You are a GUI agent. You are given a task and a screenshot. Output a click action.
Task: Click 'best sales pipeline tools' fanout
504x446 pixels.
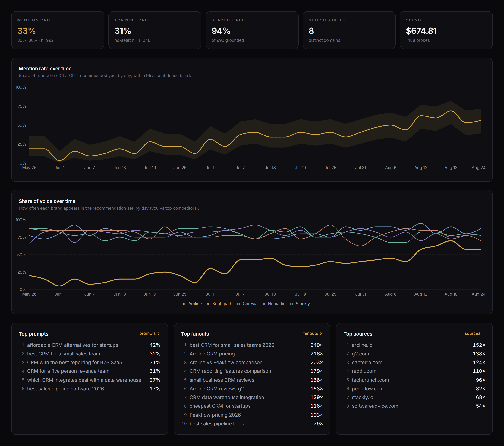[217, 424]
